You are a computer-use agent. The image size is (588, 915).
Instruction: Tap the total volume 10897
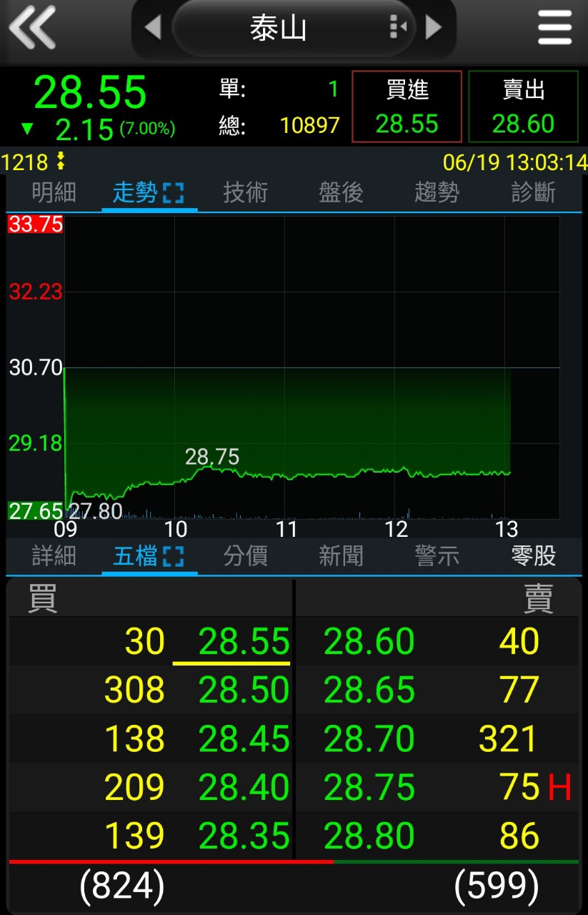pos(309,126)
